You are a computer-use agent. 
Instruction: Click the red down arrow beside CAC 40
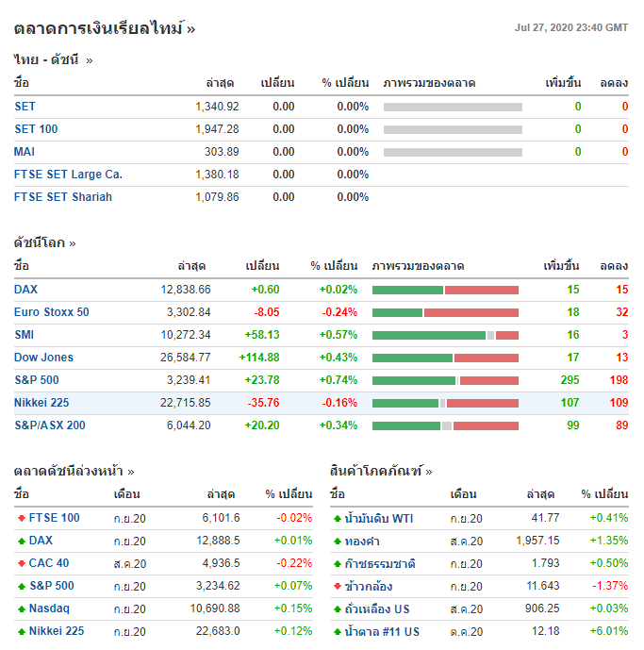click(x=21, y=563)
